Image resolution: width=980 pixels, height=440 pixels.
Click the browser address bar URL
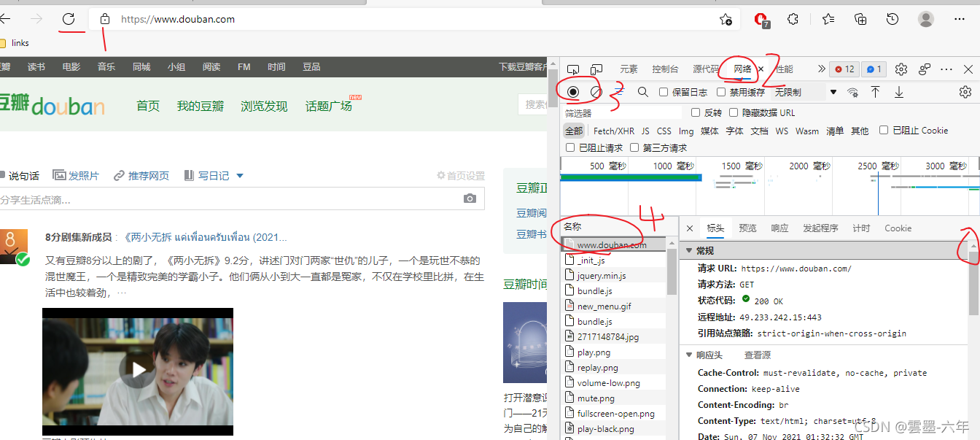click(x=178, y=20)
